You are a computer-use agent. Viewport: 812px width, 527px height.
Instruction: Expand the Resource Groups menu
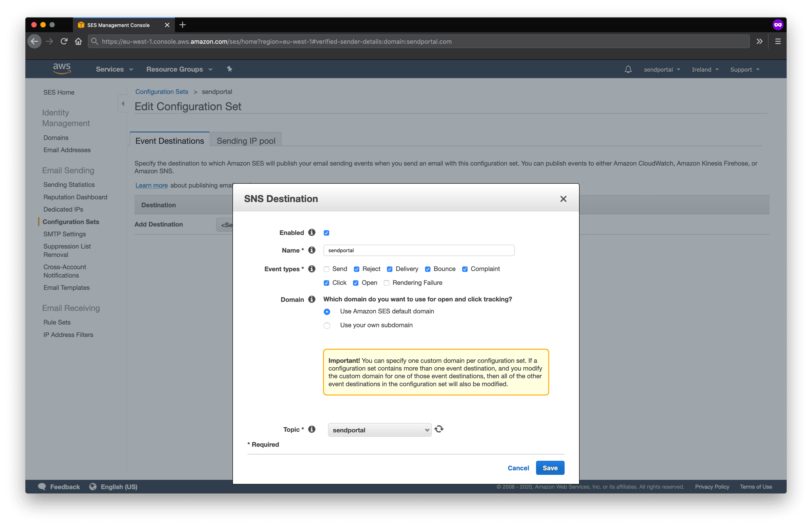179,69
